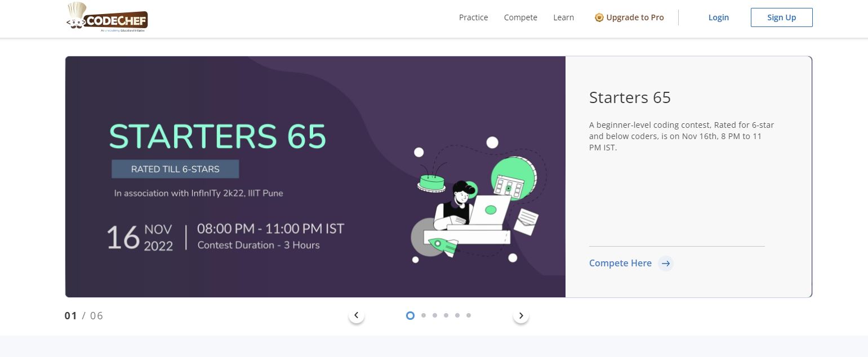Viewport: 868px width, 357px height.
Task: Open the Compete menu
Action: [x=520, y=17]
